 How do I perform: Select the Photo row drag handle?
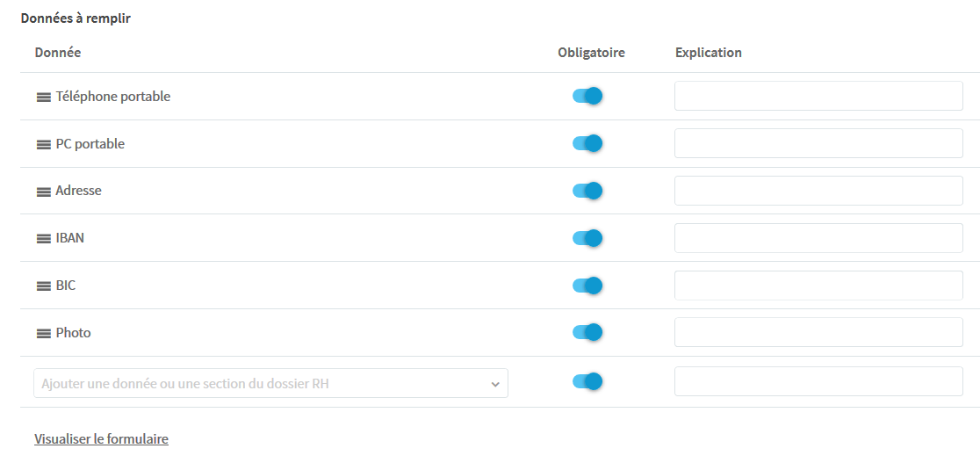pyautogui.click(x=43, y=334)
